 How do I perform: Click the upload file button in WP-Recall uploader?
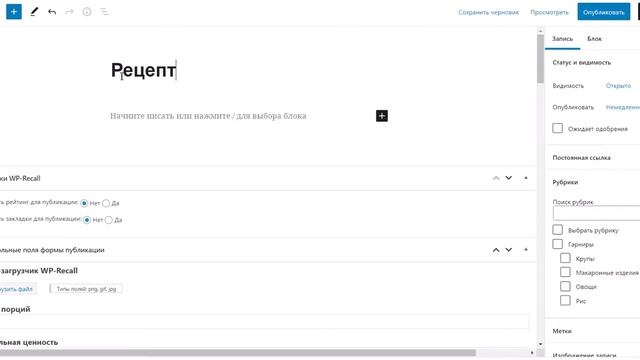[x=17, y=289]
